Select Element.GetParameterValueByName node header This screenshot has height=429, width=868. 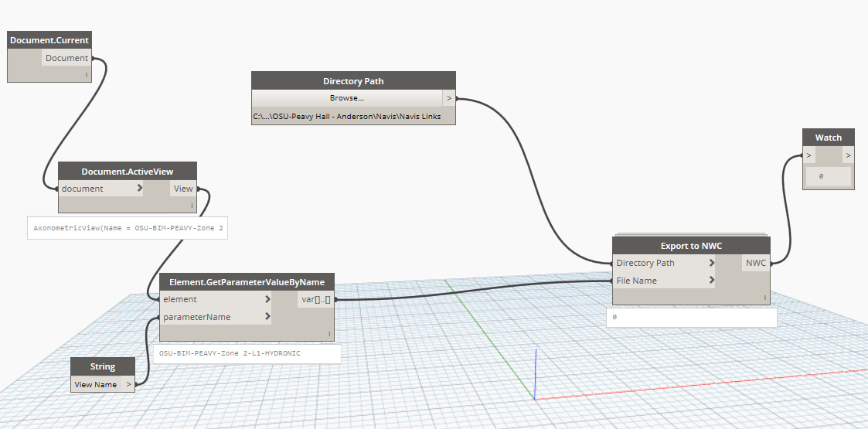pos(247,282)
